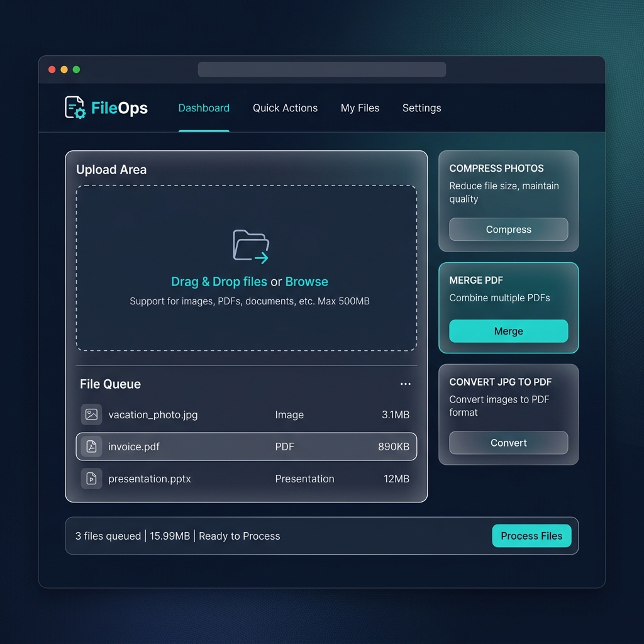Click the Browse link in upload area
Screen dimensions: 644x644
click(x=306, y=282)
